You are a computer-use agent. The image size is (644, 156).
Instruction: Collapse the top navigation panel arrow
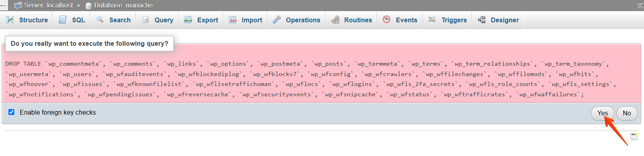[x=640, y=5]
